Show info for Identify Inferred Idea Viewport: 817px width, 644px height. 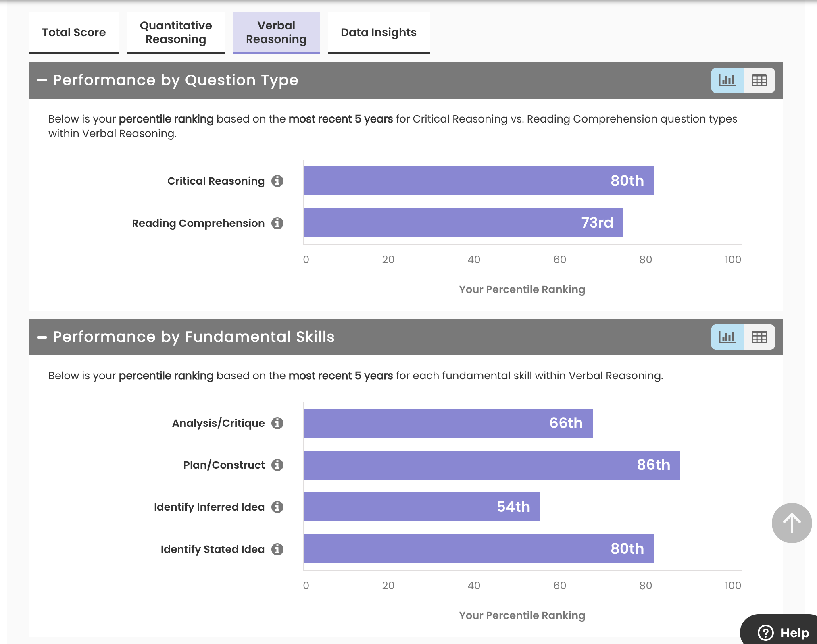tap(277, 507)
